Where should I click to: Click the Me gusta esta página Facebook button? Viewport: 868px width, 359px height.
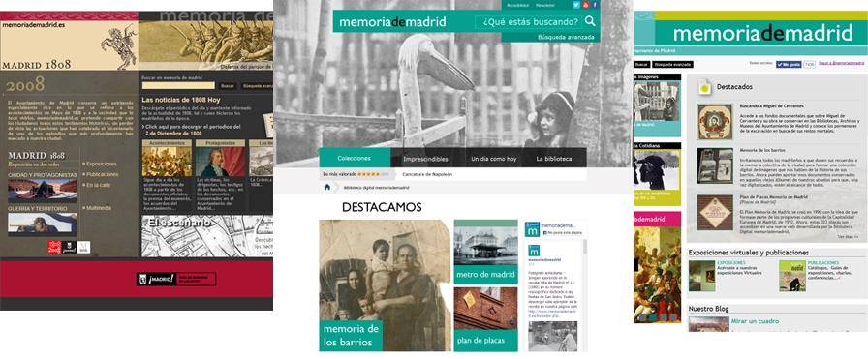563,233
